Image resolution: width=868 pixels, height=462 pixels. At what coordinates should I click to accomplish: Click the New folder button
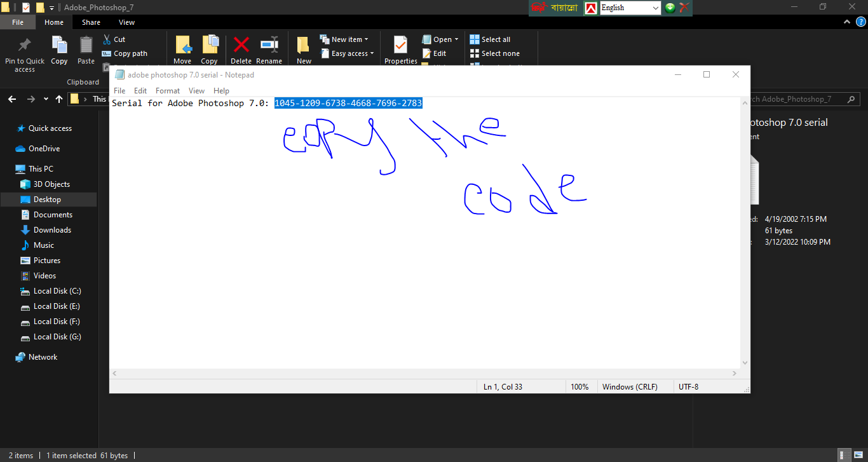pyautogui.click(x=304, y=50)
